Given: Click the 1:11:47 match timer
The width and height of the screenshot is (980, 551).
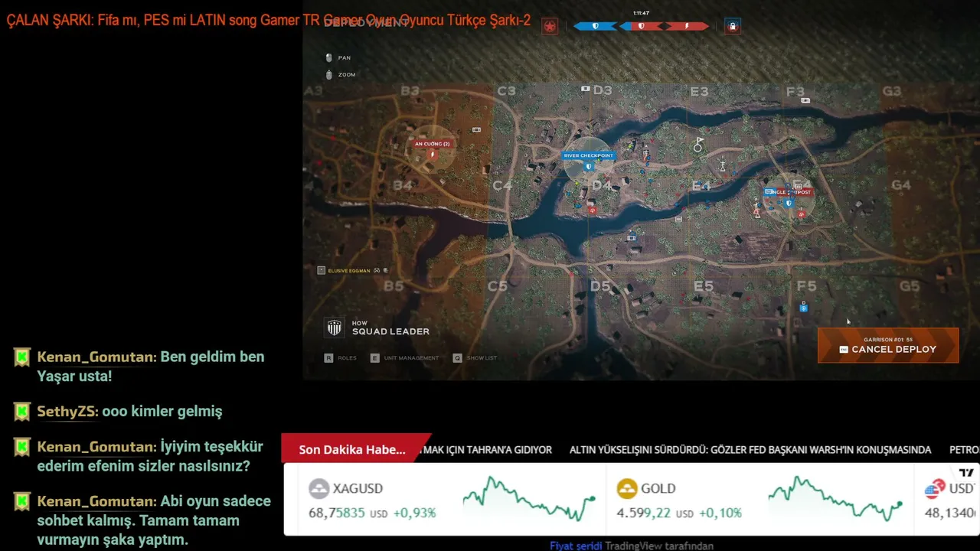Looking at the screenshot, I should point(641,13).
